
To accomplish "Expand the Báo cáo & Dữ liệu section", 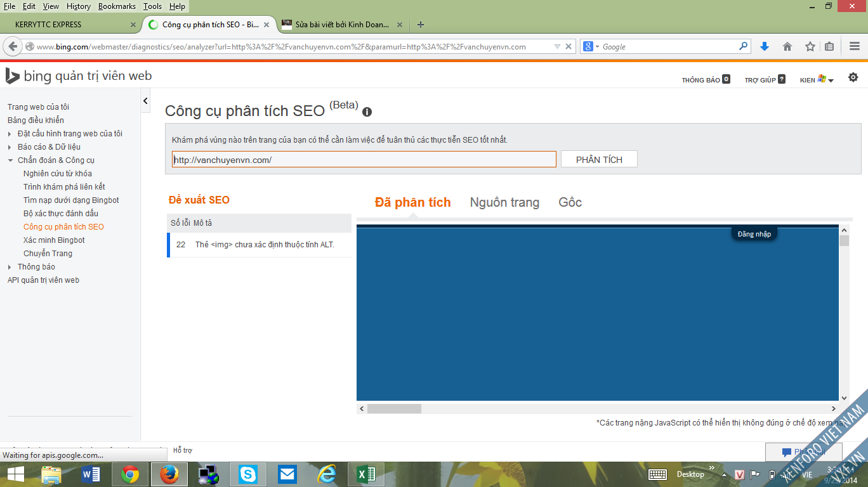I will point(10,147).
